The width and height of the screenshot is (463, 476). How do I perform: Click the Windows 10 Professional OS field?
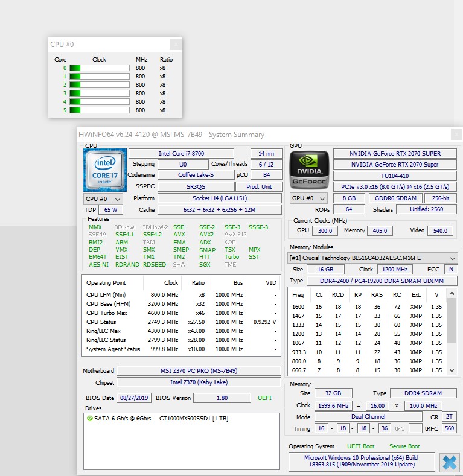(361, 461)
